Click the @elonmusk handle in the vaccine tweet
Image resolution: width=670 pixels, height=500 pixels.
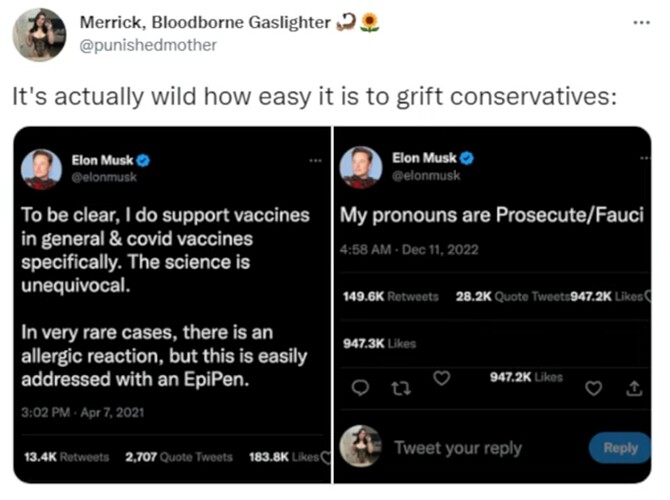click(104, 177)
